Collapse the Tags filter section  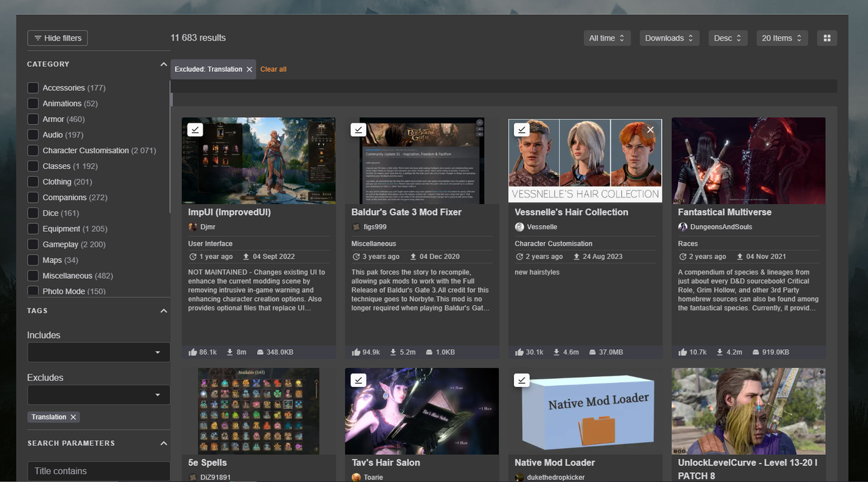click(x=163, y=310)
